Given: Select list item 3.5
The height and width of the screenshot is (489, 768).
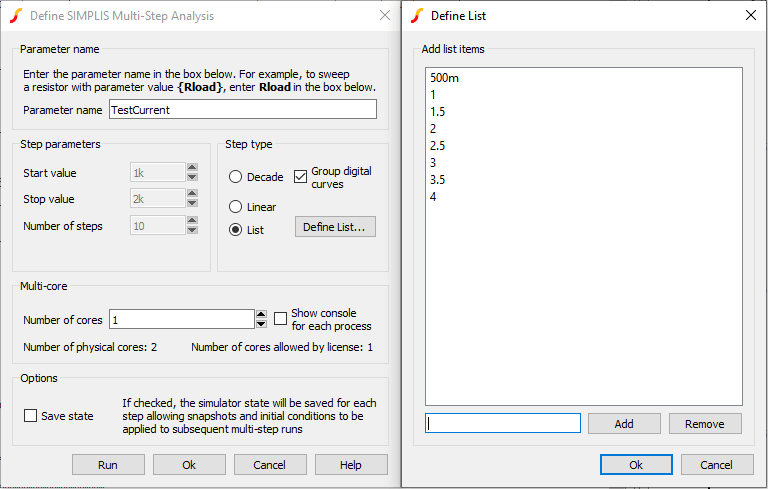Looking at the screenshot, I should pyautogui.click(x=437, y=179).
